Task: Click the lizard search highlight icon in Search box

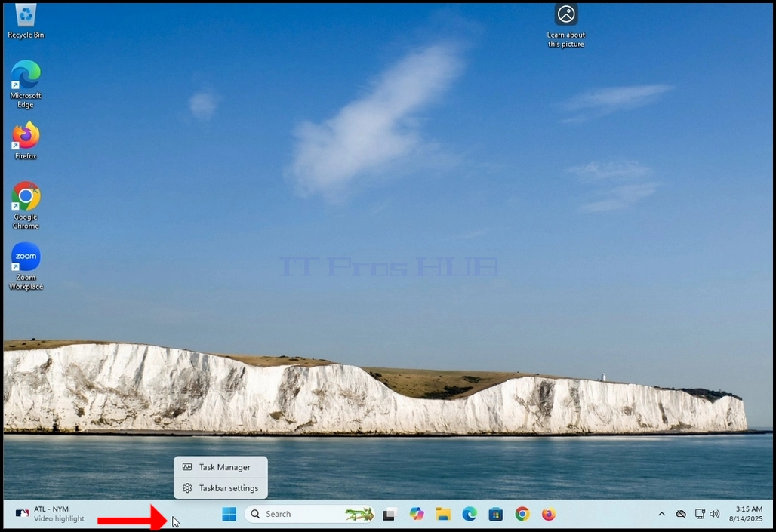Action: [359, 514]
